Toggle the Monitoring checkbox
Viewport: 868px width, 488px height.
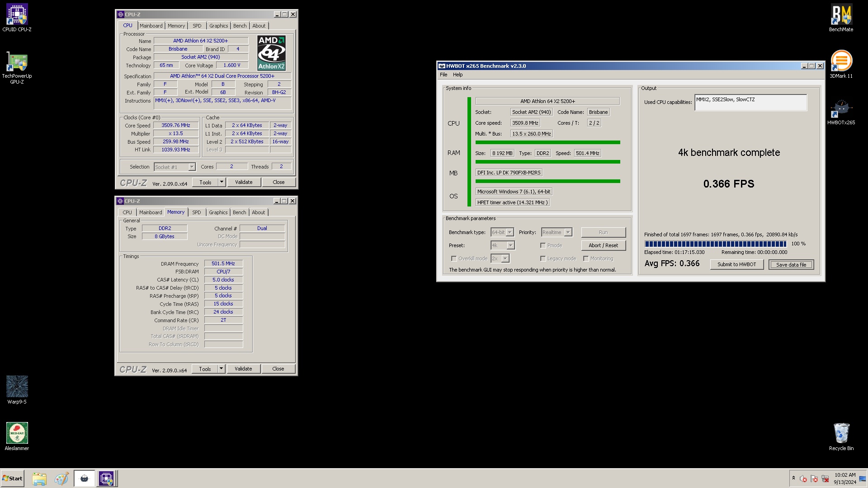click(586, 258)
